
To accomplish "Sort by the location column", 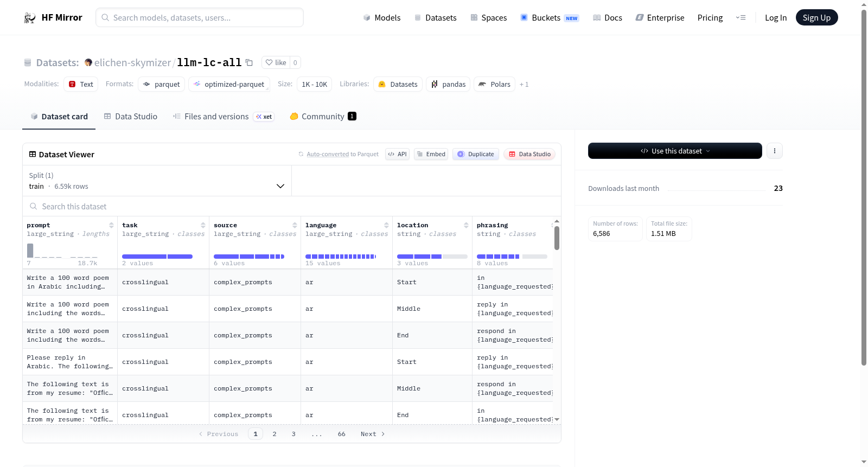I will (466, 225).
